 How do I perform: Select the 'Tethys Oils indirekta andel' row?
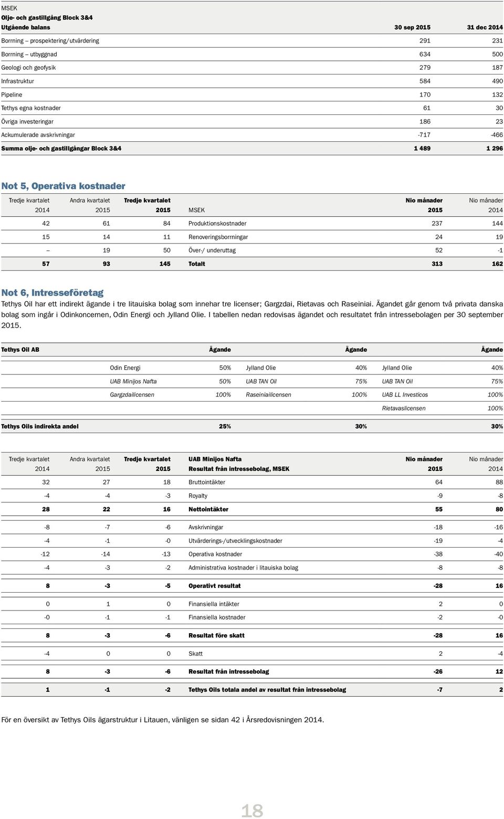click(252, 427)
